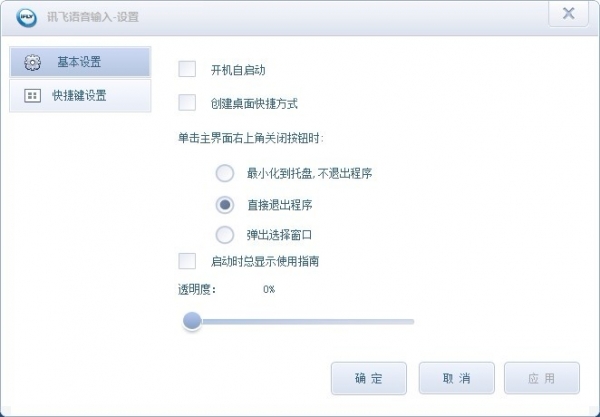This screenshot has width=600, height=417.
Task: Click the transparency slider handle
Action: click(191, 321)
